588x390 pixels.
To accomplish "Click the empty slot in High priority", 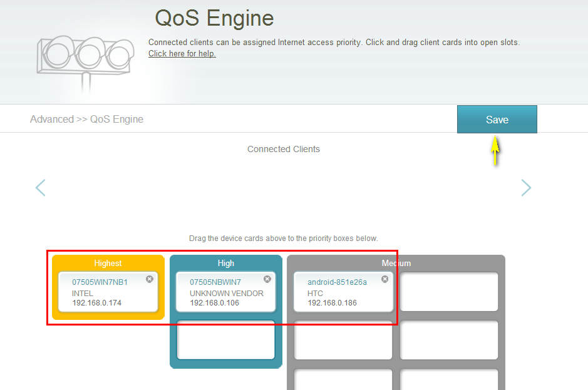I will (x=225, y=340).
